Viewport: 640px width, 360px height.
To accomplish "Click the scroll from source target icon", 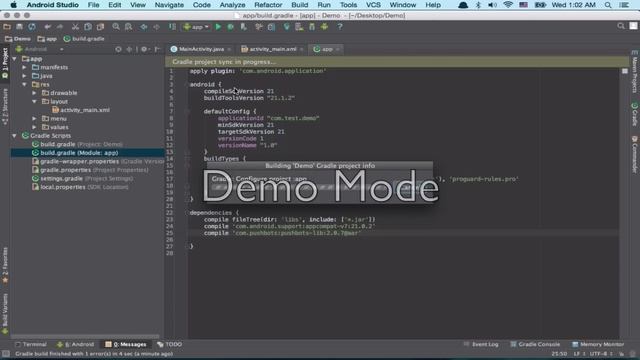I will [x=118, y=49].
